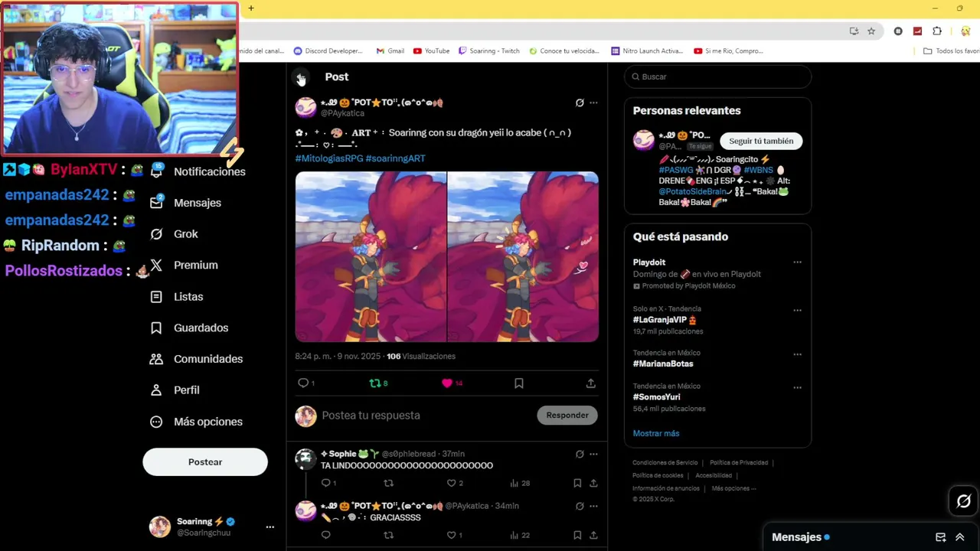Open the Grok icon in sidebar
The image size is (980, 551).
coord(156,234)
